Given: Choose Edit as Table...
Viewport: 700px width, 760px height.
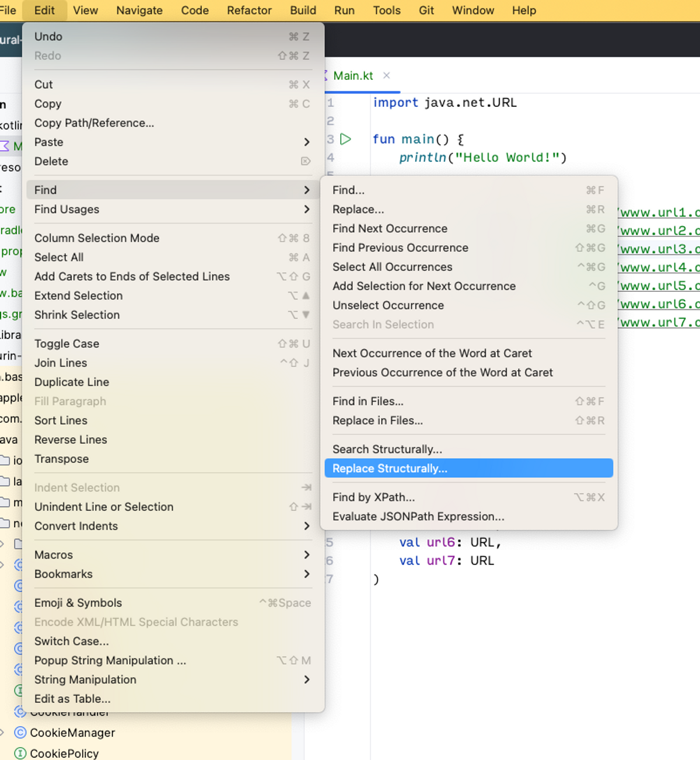Looking at the screenshot, I should pyautogui.click(x=173, y=699).
